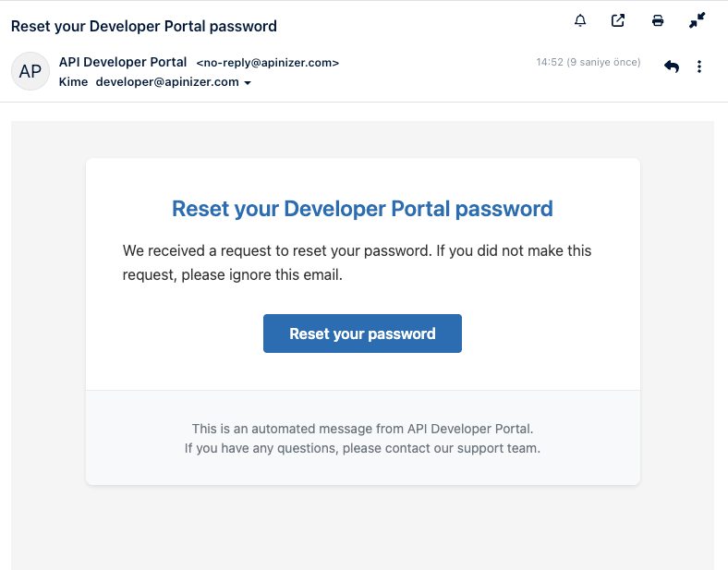Collapse the email view with arrows icon
Screen dimensions: 728x570
[697, 20]
